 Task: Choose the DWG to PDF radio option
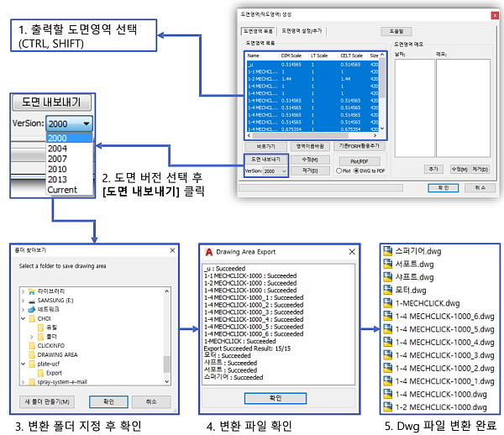[356, 171]
